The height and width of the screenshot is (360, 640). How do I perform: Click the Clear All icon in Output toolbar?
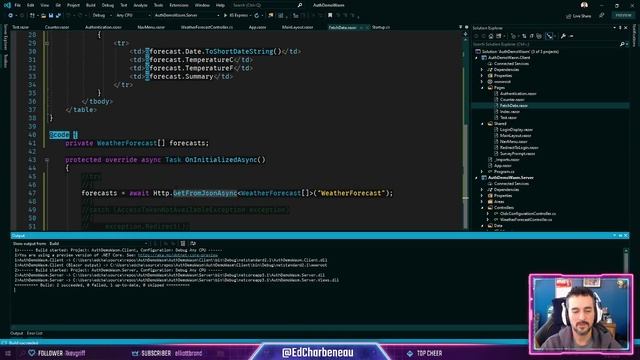click(183, 244)
